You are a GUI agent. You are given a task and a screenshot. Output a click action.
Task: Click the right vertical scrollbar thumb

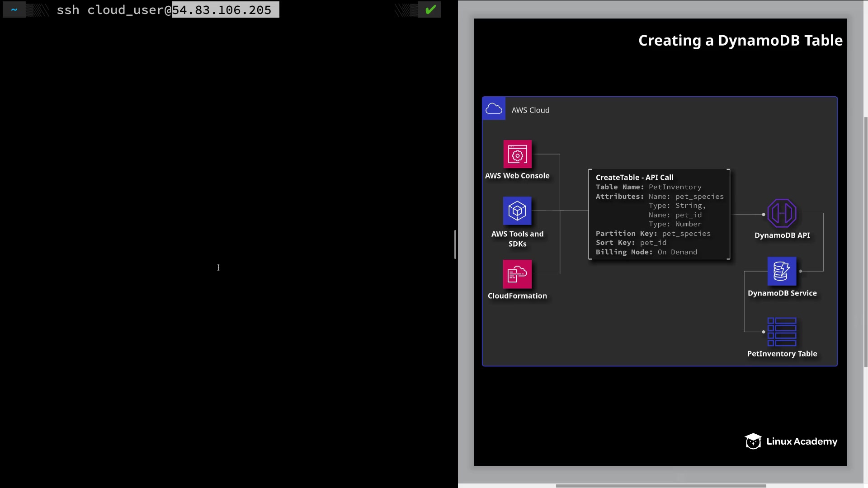865,242
